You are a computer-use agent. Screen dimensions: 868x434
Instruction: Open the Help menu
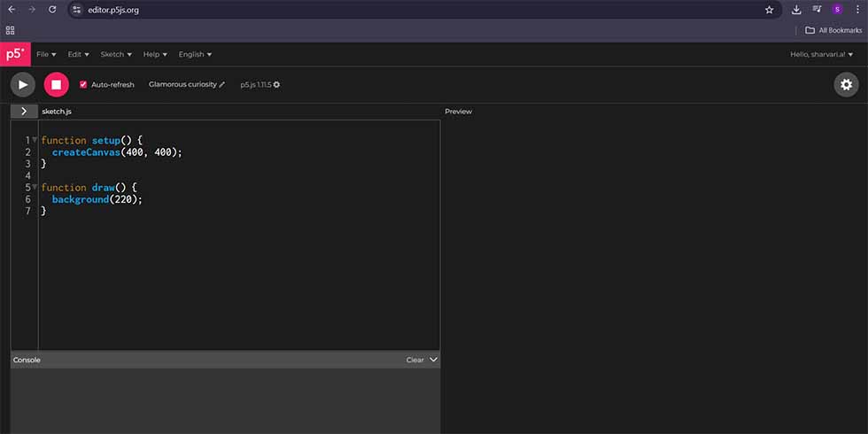155,54
